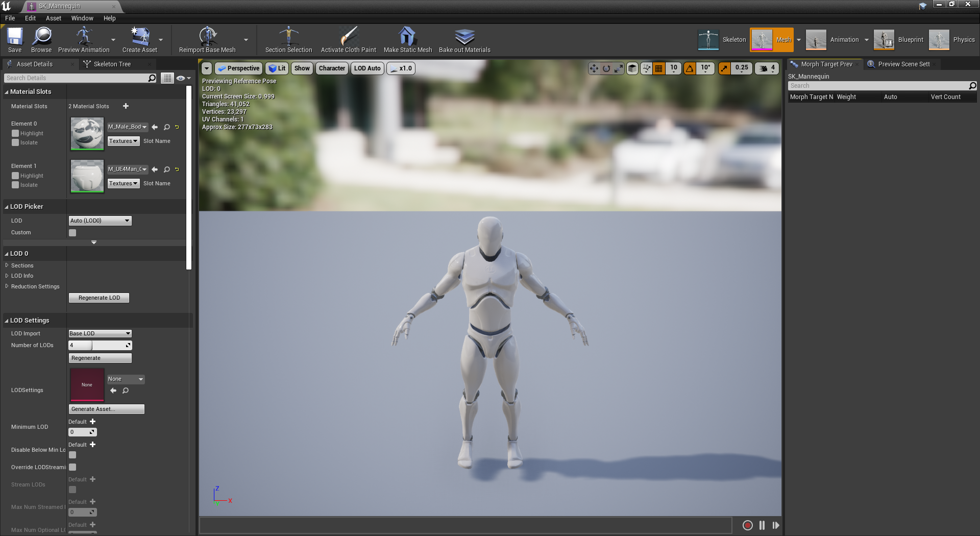980x536 pixels.
Task: Toggle world/local coordinate space
Action: pyautogui.click(x=632, y=68)
